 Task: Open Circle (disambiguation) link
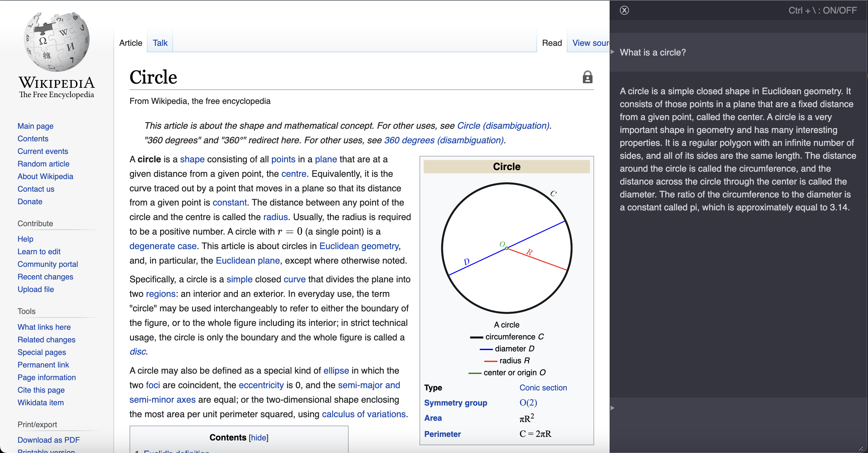tap(503, 126)
